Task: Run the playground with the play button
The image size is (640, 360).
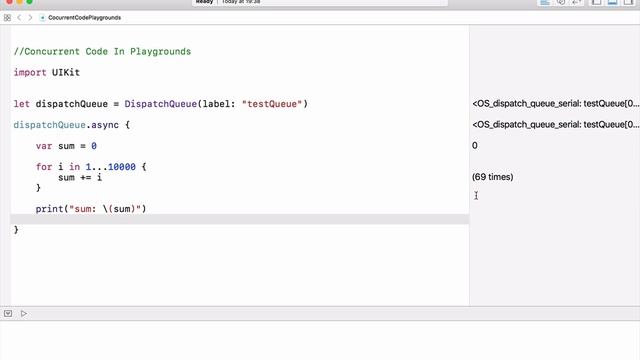Action: click(x=24, y=313)
